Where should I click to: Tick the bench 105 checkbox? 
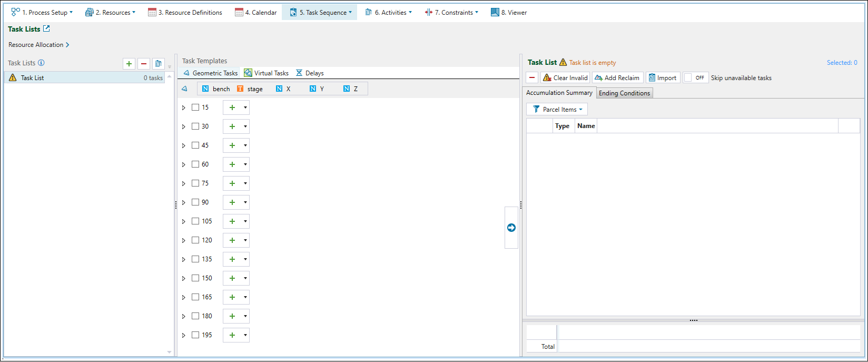[195, 221]
